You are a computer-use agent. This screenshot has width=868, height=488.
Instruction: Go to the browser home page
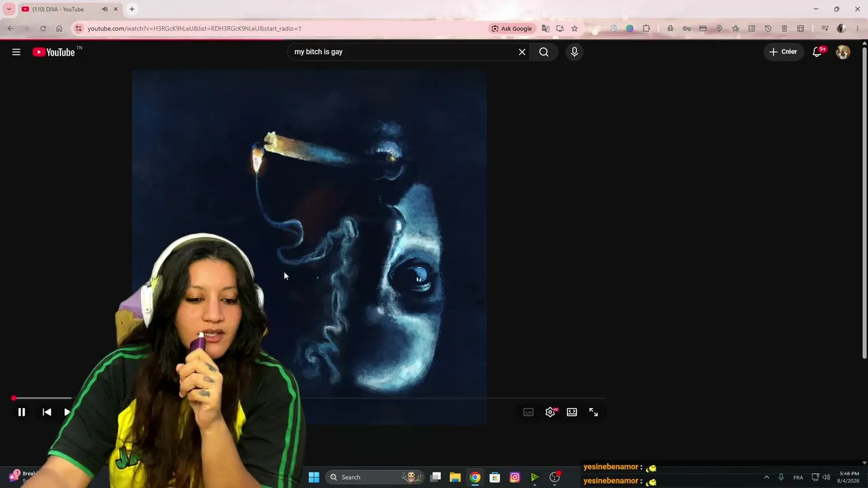pos(59,28)
